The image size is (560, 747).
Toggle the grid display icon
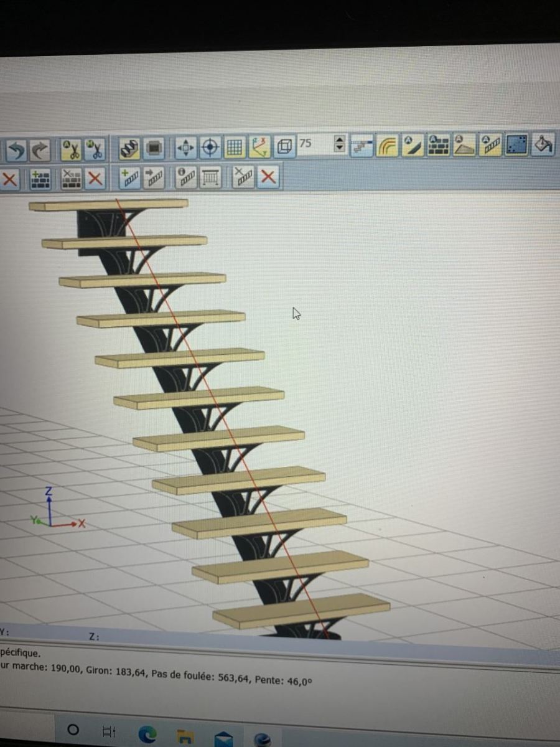[235, 148]
